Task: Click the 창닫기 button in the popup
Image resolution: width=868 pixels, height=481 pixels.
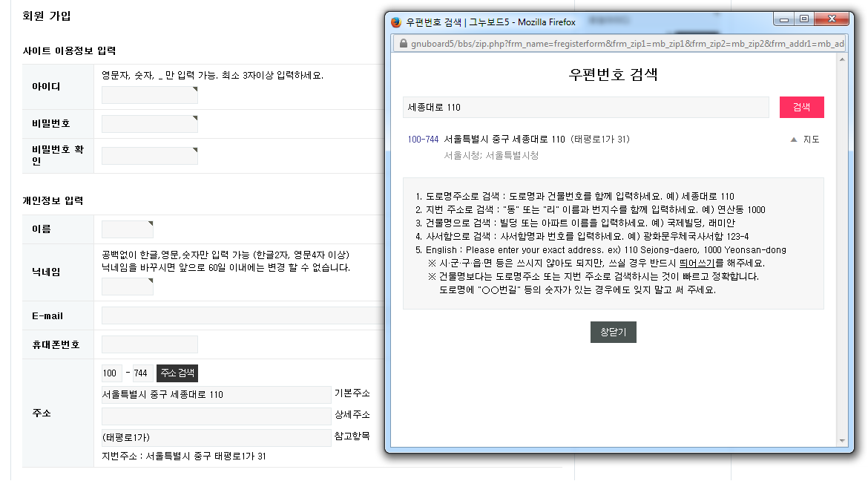Action: [x=613, y=333]
